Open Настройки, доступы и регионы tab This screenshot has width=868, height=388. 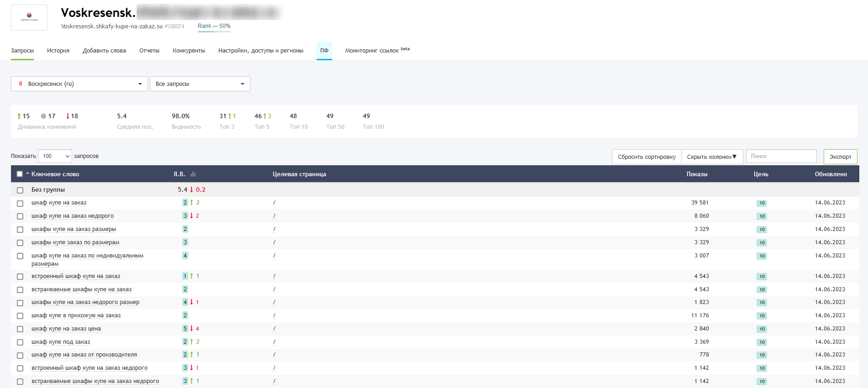pos(261,51)
